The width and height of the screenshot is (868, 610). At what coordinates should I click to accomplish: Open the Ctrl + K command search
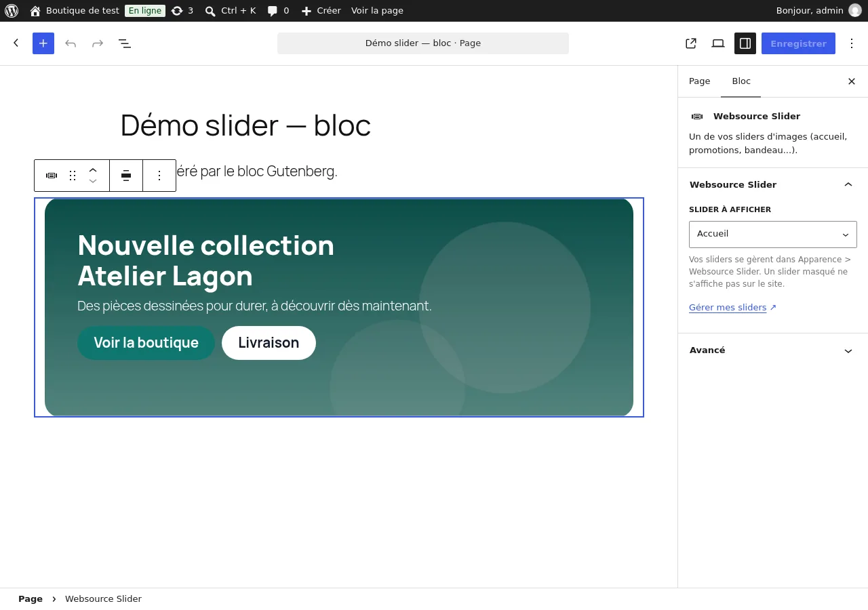[231, 11]
